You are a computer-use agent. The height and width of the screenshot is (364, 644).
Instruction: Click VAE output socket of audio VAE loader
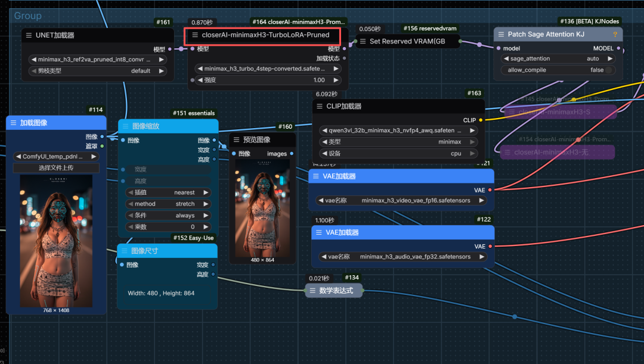[x=490, y=246]
